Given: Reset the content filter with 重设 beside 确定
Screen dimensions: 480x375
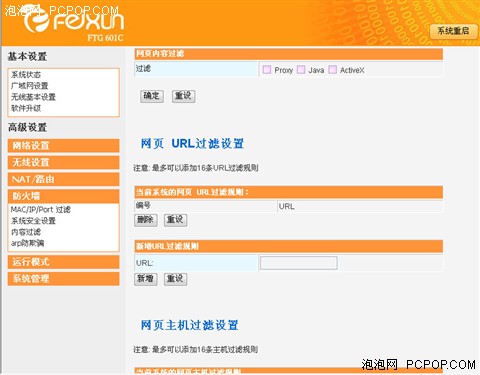Looking at the screenshot, I should click(x=183, y=96).
